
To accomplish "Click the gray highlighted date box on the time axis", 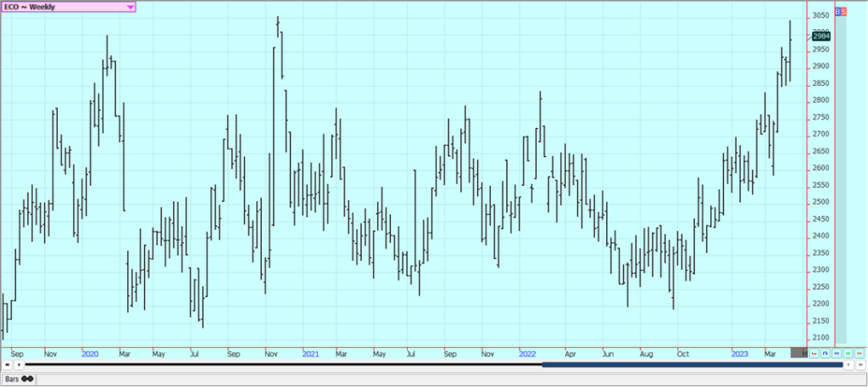I will (798, 352).
